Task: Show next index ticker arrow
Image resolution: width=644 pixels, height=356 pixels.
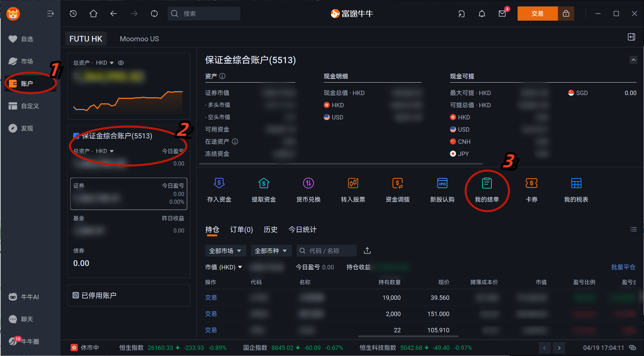Action: (559, 348)
